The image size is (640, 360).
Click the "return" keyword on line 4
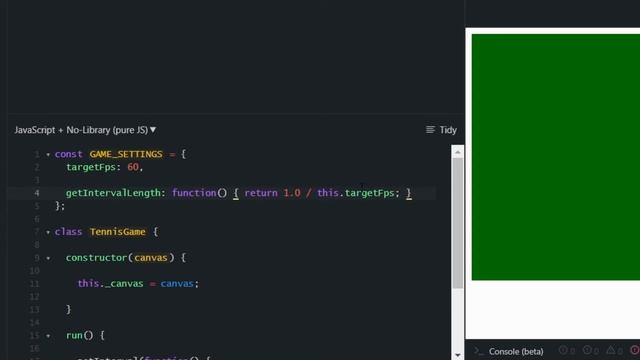coord(261,193)
